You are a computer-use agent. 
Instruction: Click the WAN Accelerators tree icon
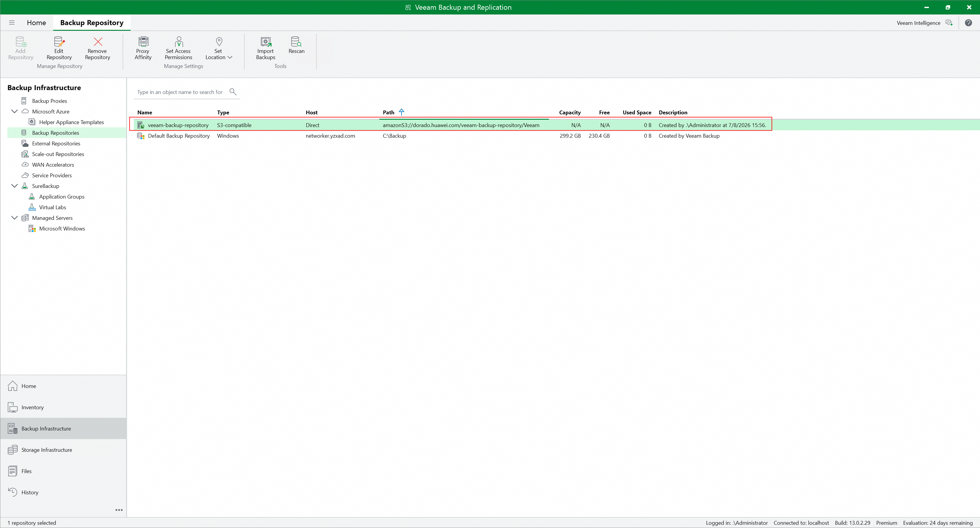25,165
